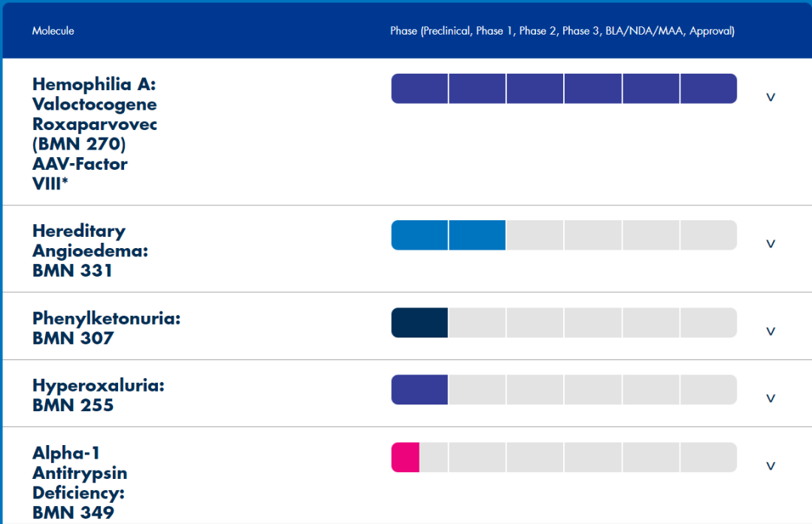The height and width of the screenshot is (524, 812).
Task: Click the Hyperoxaluria: BMN 255 title
Action: pyautogui.click(x=98, y=395)
